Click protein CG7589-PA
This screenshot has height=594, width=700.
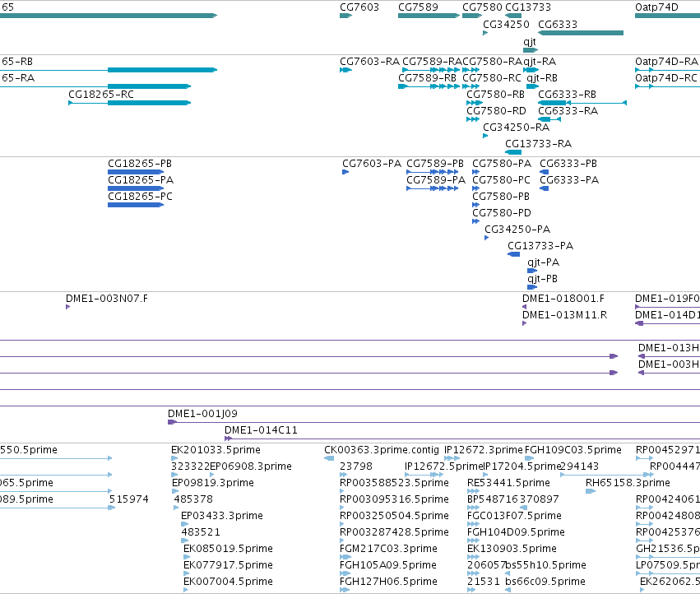436,180
